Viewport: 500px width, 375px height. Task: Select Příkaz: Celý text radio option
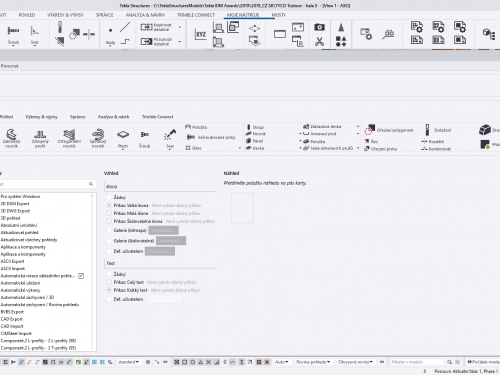pos(109,282)
